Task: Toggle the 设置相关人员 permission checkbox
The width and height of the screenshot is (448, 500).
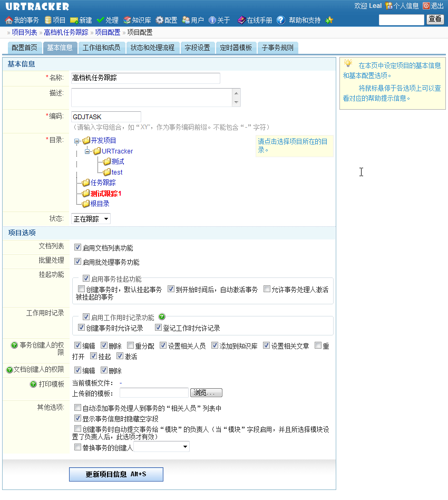Action: click(163, 345)
